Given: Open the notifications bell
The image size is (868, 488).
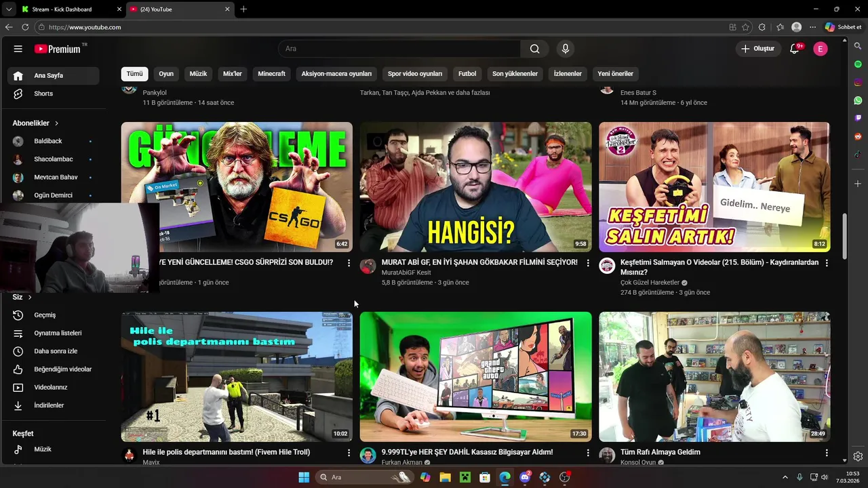Looking at the screenshot, I should coord(795,49).
